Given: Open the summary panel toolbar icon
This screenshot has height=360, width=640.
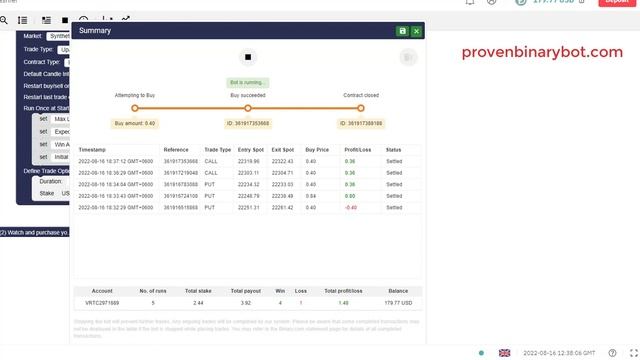Looking at the screenshot, I should pyautogui.click(x=46, y=20).
